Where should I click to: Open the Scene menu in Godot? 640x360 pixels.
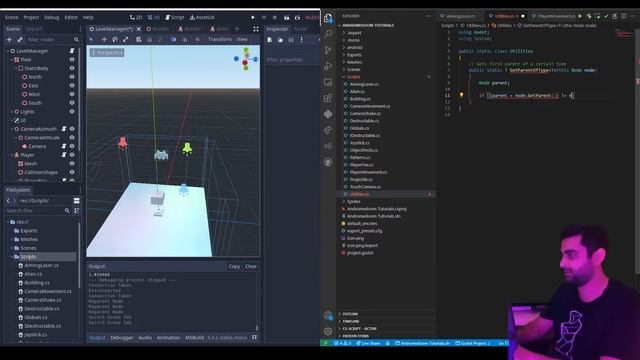(x=11, y=18)
